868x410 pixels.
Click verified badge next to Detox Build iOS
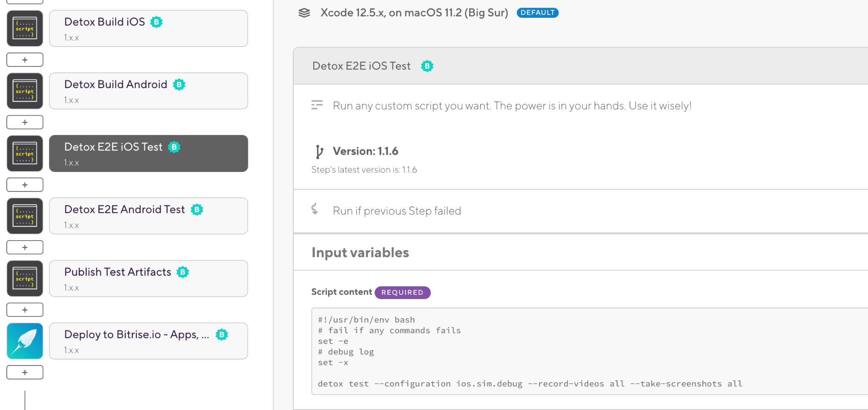156,22
